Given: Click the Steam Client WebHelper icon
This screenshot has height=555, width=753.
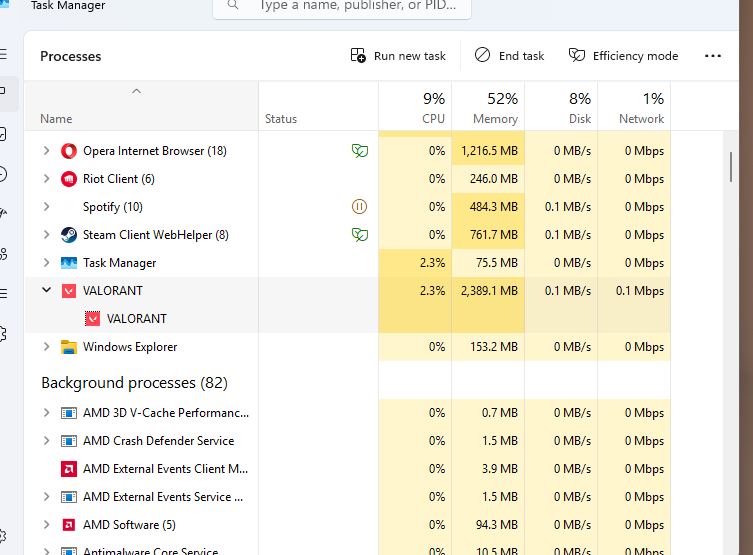Looking at the screenshot, I should [x=69, y=235].
